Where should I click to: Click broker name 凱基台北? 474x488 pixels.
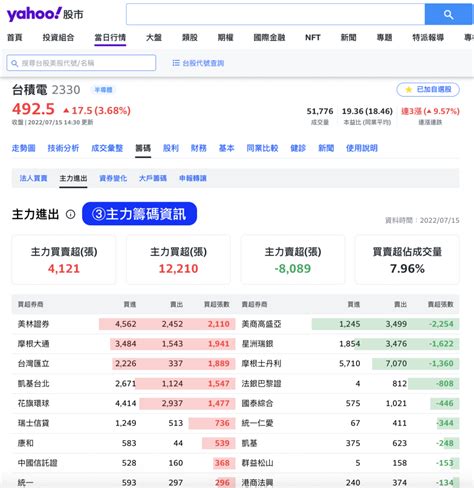33,384
